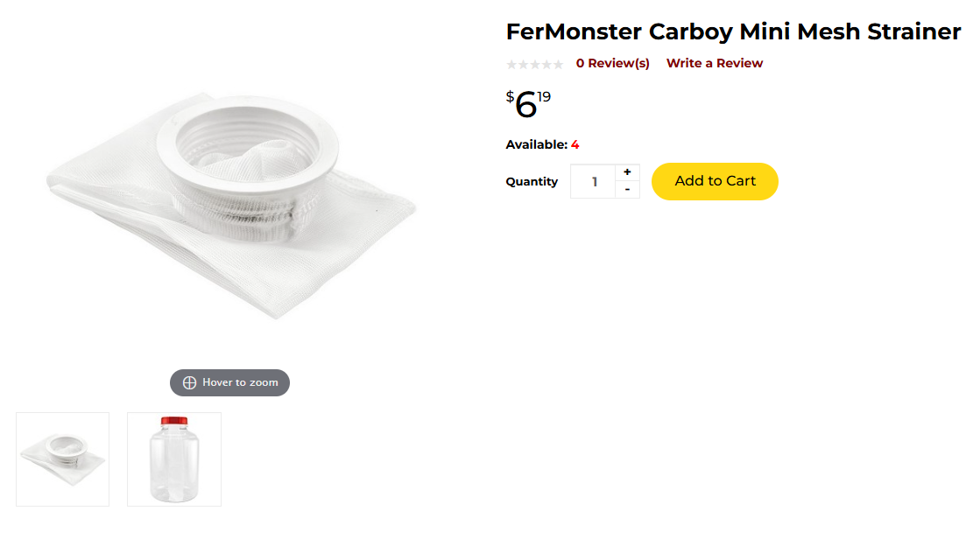This screenshot has height=539, width=980.
Task: Select the first rating star
Action: (511, 64)
